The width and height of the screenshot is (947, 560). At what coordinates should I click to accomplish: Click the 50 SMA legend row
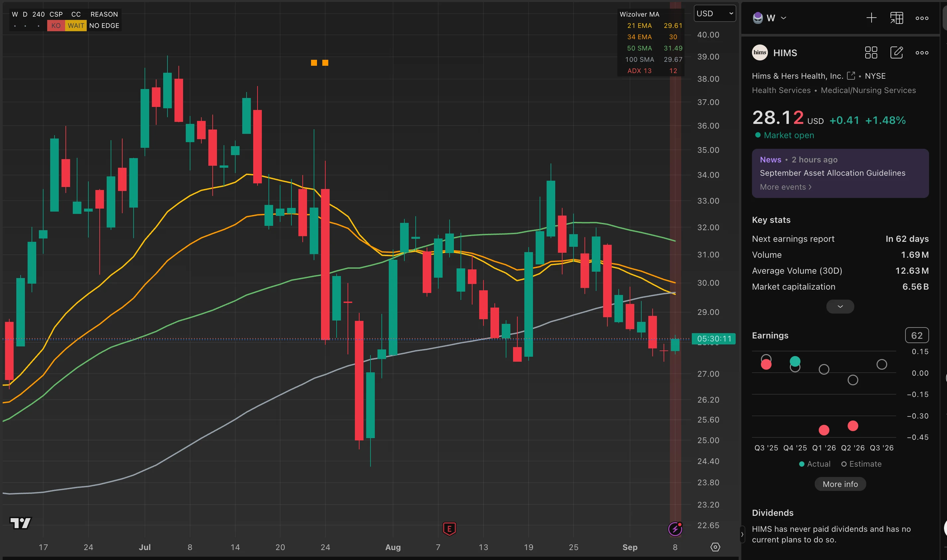point(655,48)
